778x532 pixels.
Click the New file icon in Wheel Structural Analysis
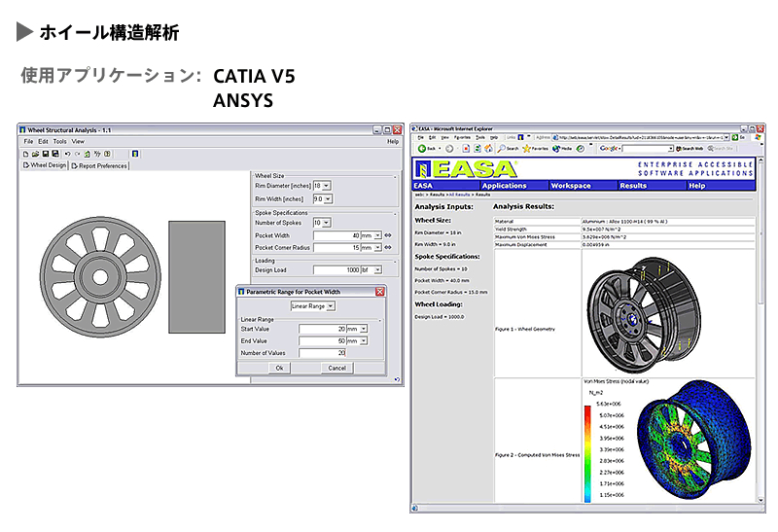(x=26, y=154)
